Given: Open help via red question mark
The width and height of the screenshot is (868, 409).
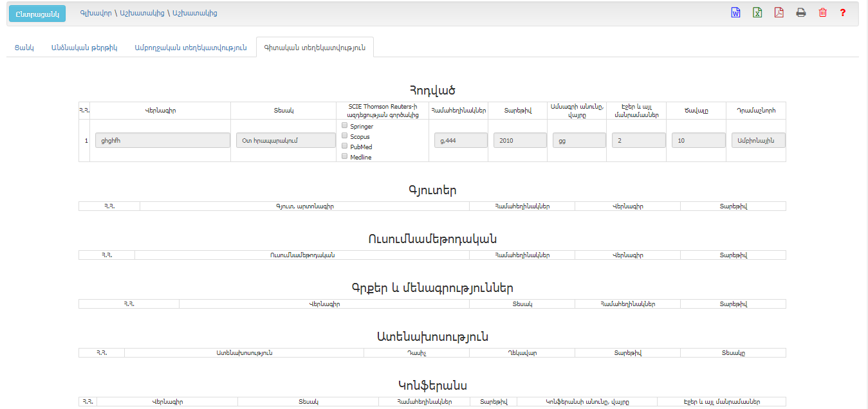Looking at the screenshot, I should click(x=843, y=13).
